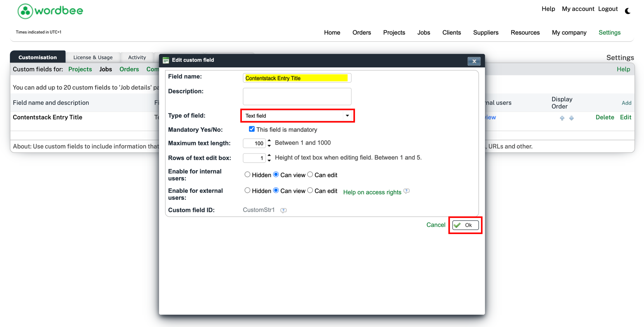Click Cancel in the dialog

[x=436, y=225]
